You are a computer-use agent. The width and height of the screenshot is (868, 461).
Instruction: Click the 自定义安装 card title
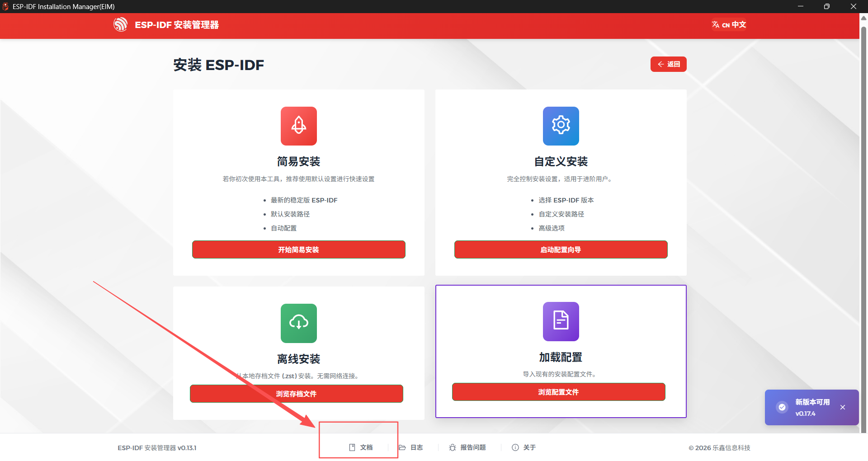[561, 161]
